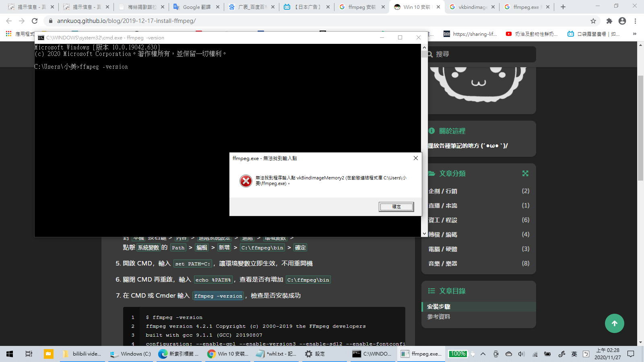Switch to the Chrome Win 10 安裝 taskbar item

[x=228, y=354]
